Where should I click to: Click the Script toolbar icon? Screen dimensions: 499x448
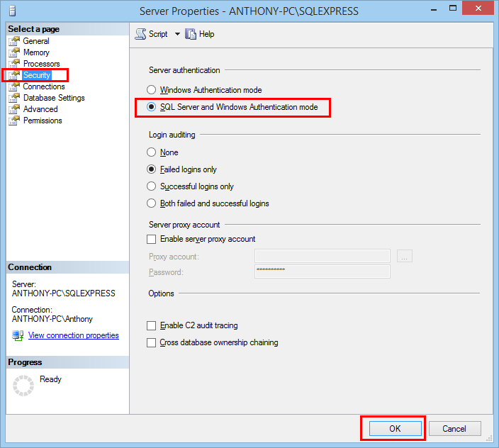click(x=140, y=34)
